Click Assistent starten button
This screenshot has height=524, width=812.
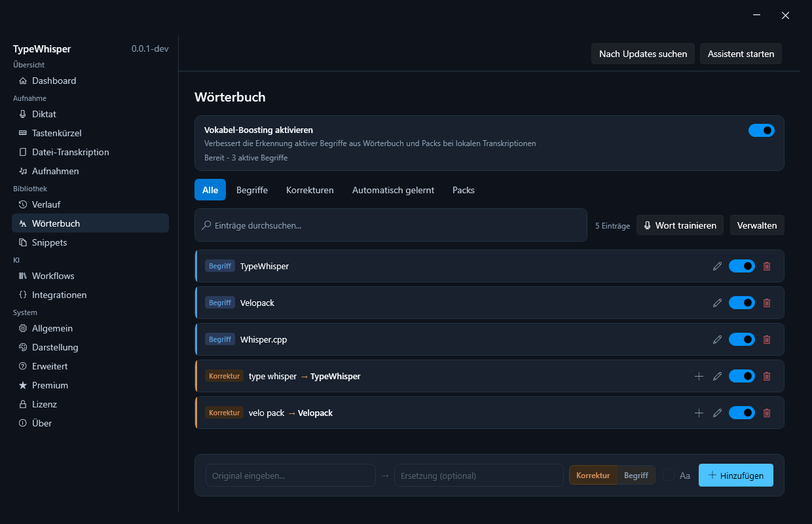[741, 54]
